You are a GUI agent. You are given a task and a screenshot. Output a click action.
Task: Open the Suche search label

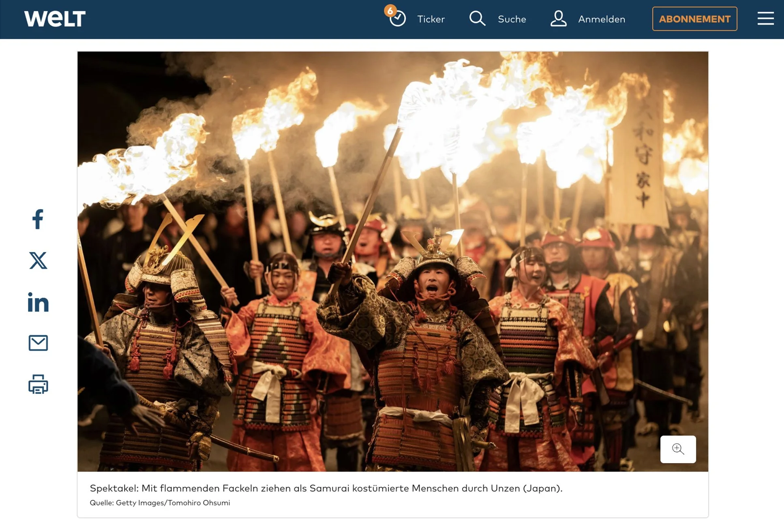(x=512, y=19)
